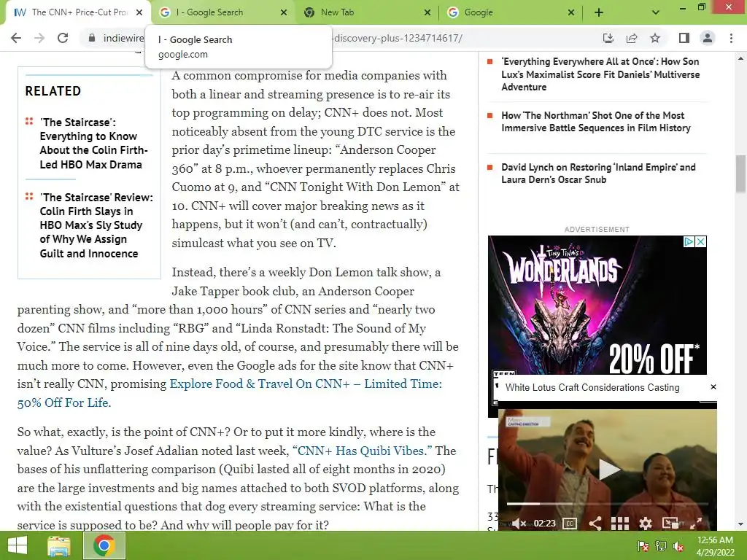Share the video via share icon
The width and height of the screenshot is (747, 560).
point(595,524)
